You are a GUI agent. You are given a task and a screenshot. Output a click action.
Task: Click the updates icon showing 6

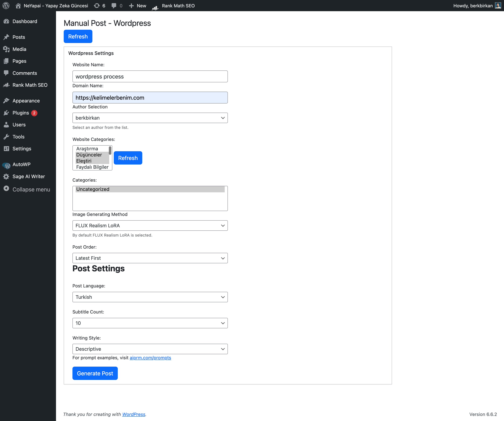pos(97,6)
